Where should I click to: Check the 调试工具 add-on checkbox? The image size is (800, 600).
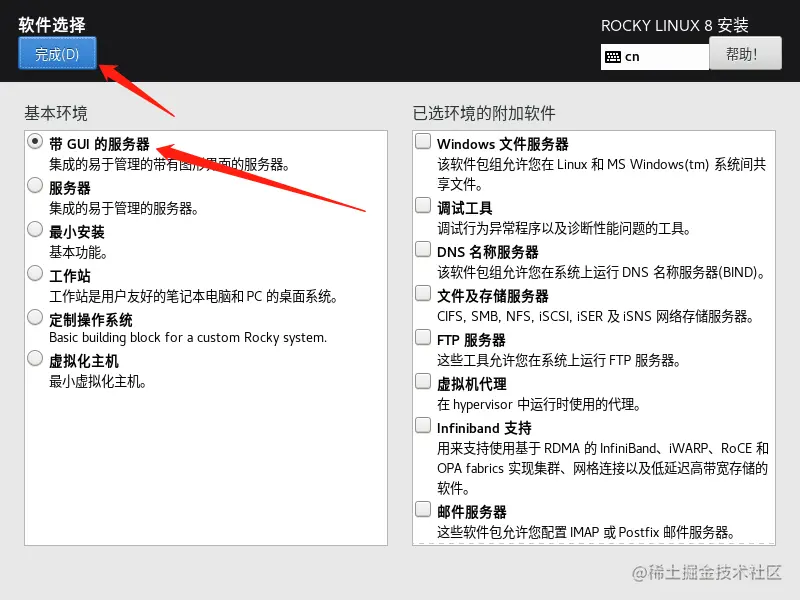pyautogui.click(x=423, y=205)
